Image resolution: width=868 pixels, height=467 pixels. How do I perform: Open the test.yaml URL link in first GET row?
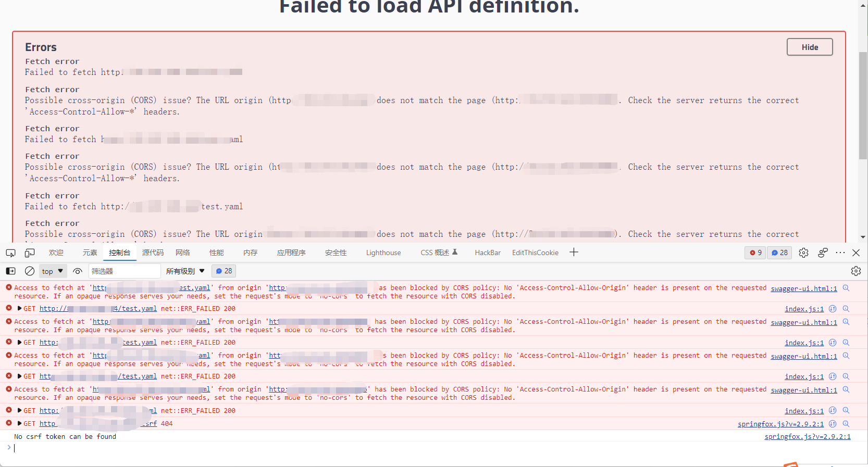98,309
